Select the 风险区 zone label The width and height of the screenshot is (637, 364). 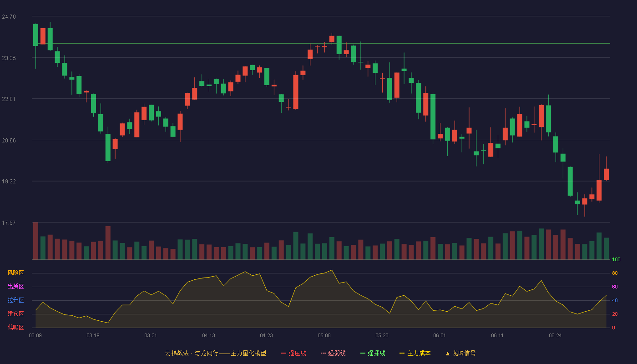point(15,273)
